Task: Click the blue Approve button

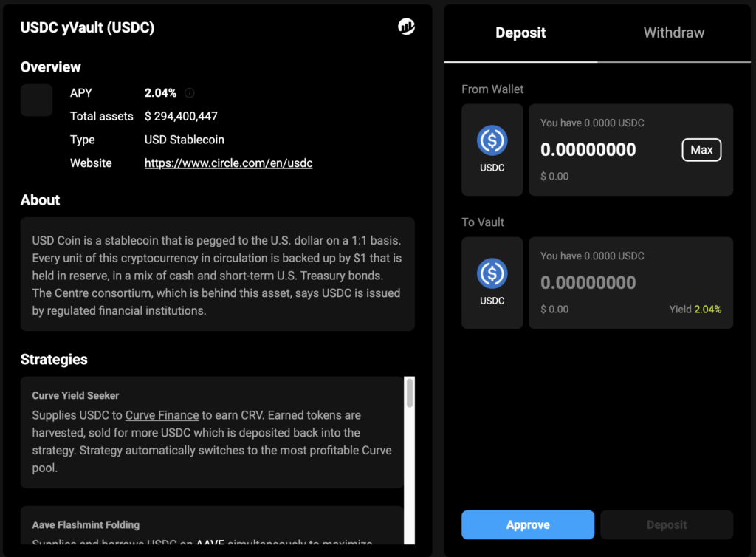Action: coord(528,524)
